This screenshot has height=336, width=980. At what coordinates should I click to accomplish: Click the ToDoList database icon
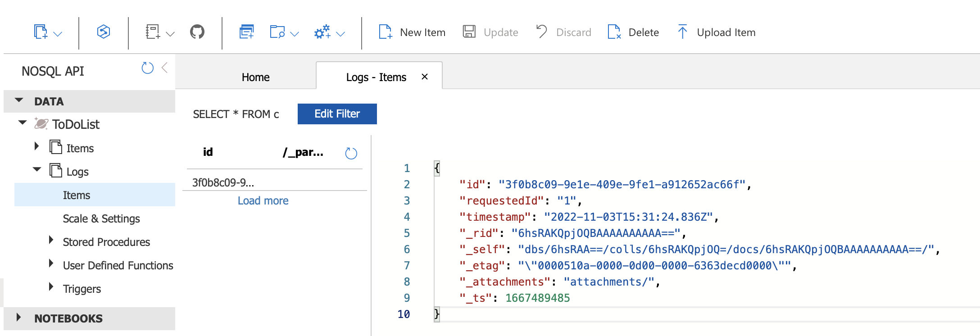(41, 123)
